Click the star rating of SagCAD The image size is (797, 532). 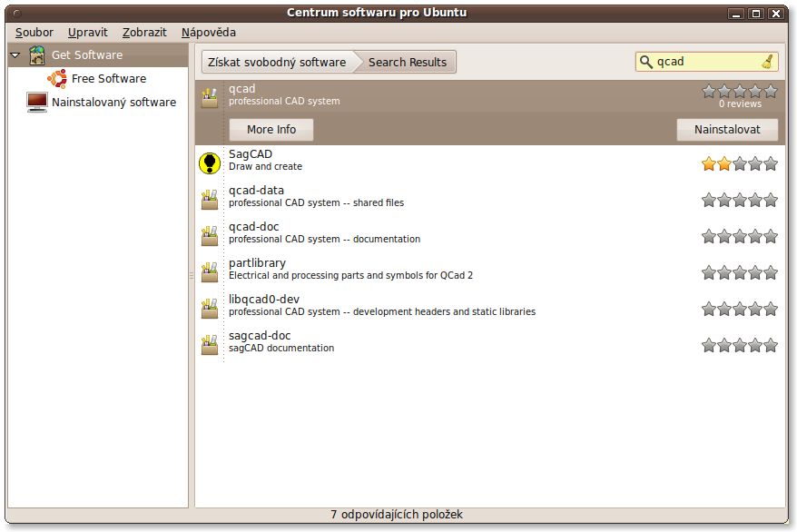coord(740,163)
